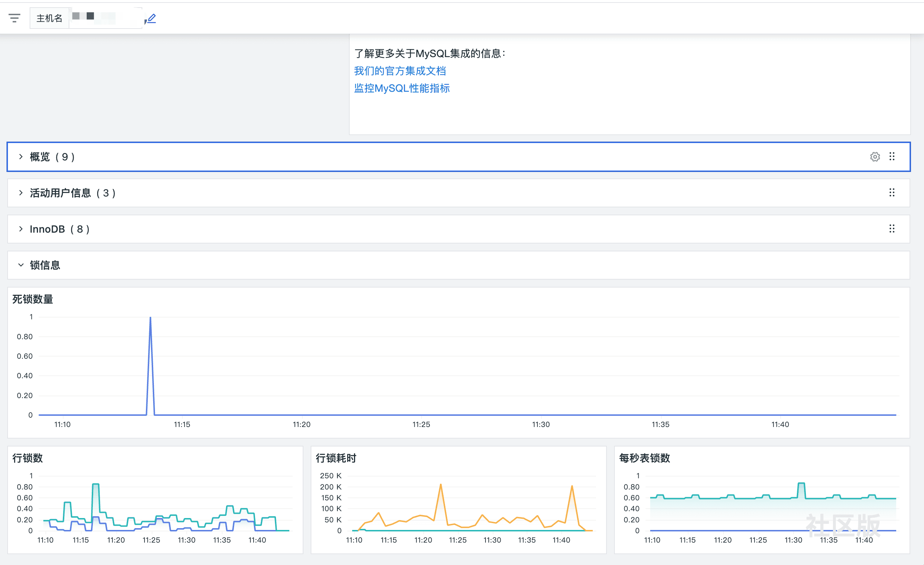Click drag handle dots on 活动用户信息 row
Image resolution: width=924 pixels, height=565 pixels.
coord(892,193)
